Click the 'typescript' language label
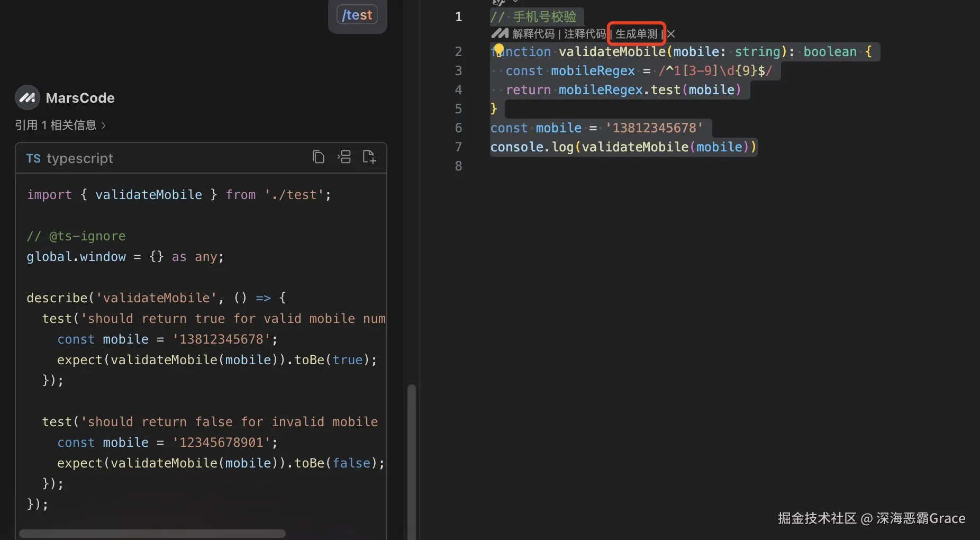 pyautogui.click(x=80, y=158)
